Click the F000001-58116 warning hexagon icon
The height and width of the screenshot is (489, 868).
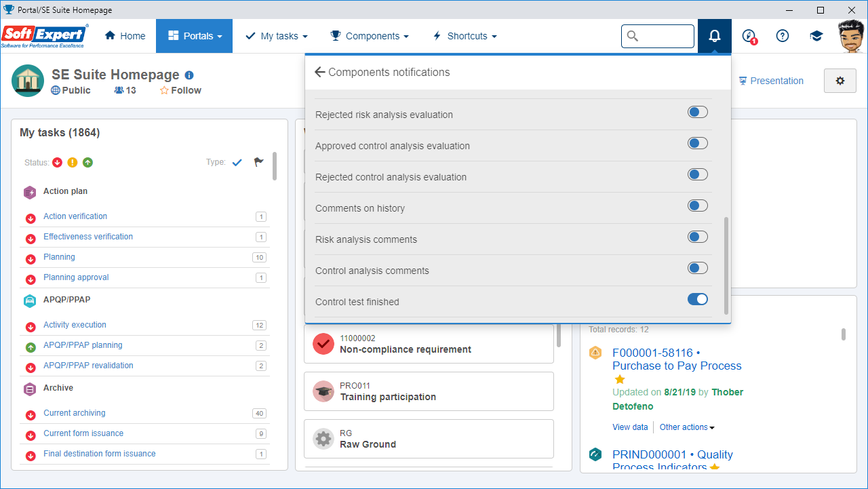tap(595, 353)
